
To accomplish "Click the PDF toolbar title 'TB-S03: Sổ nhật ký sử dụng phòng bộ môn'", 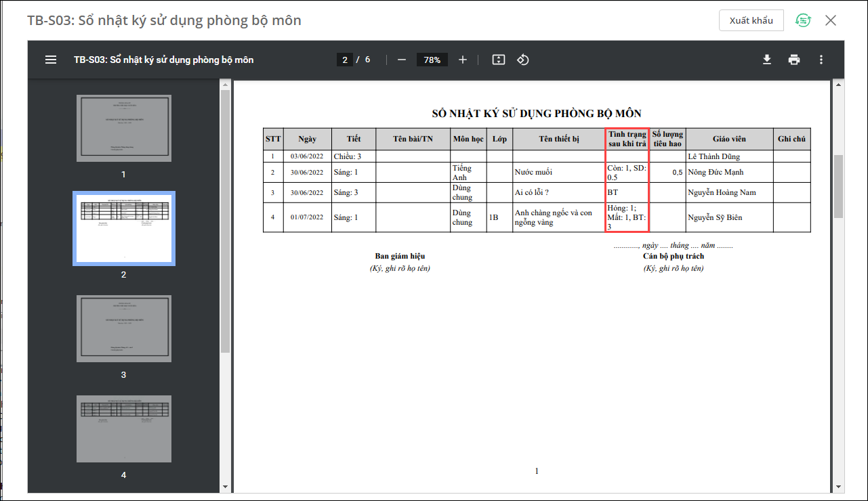I will click(164, 60).
